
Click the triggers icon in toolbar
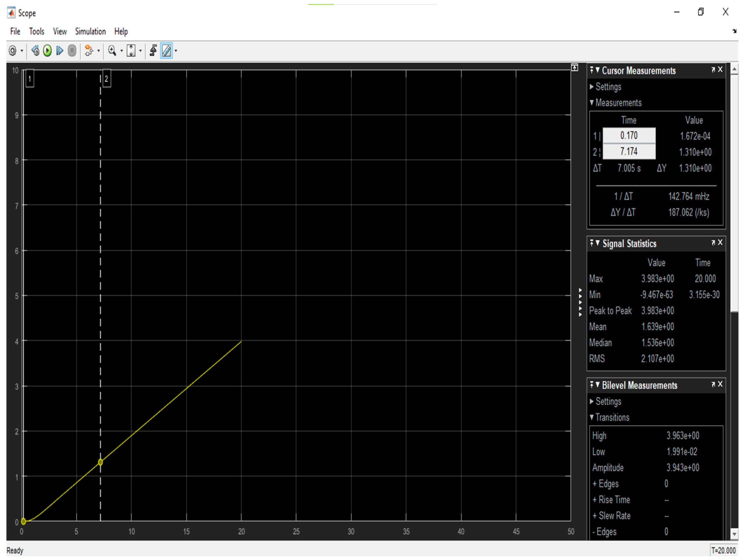click(153, 50)
